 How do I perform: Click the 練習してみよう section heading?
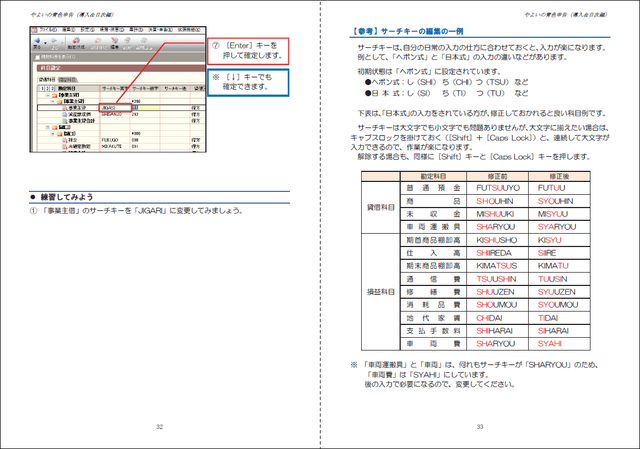click(x=67, y=197)
